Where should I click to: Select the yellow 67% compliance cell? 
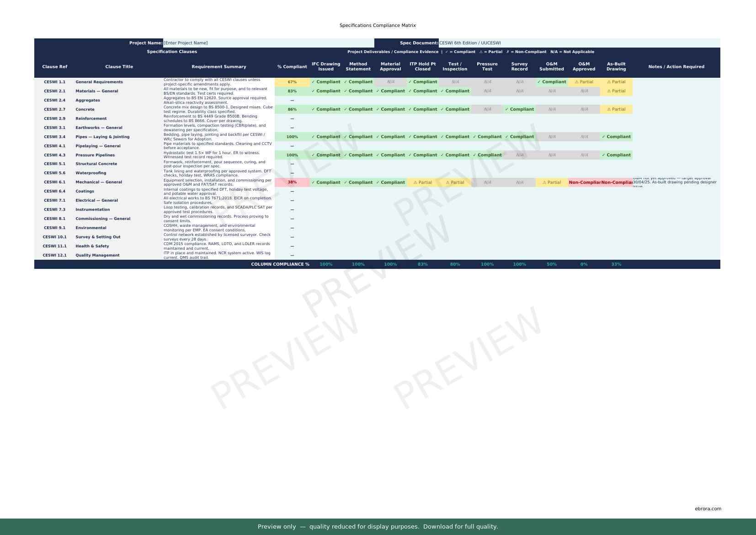(292, 82)
